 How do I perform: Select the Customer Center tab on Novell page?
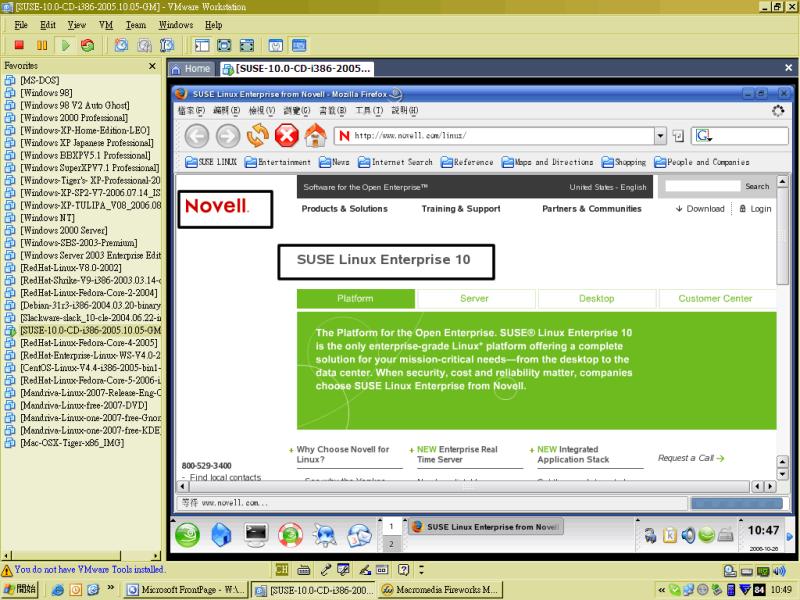(715, 299)
